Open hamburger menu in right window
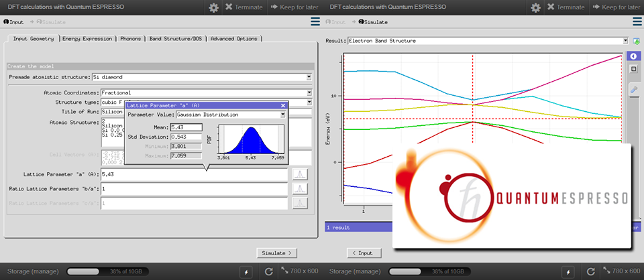This screenshot has height=280, width=644. point(637,21)
